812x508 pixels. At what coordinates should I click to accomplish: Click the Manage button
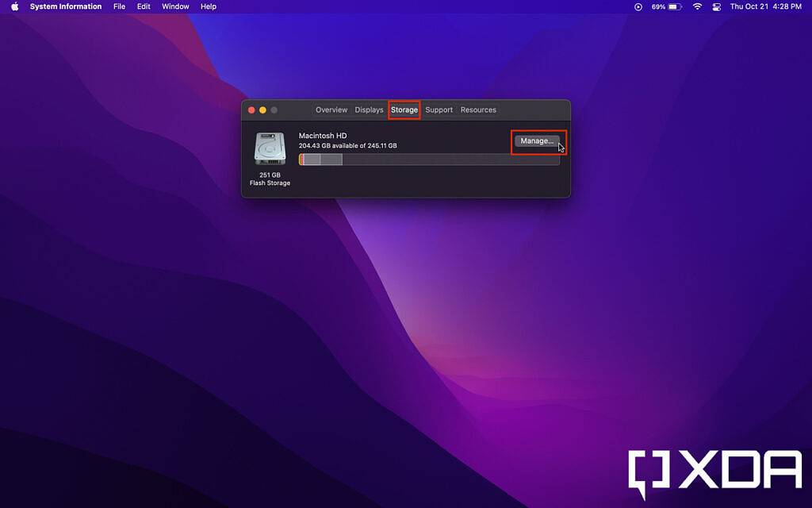coord(537,140)
